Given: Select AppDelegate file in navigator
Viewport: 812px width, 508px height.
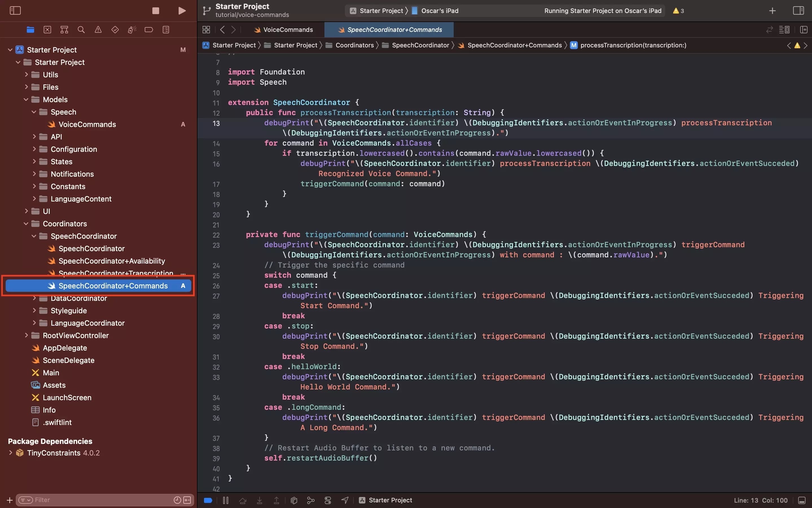Looking at the screenshot, I should [65, 348].
